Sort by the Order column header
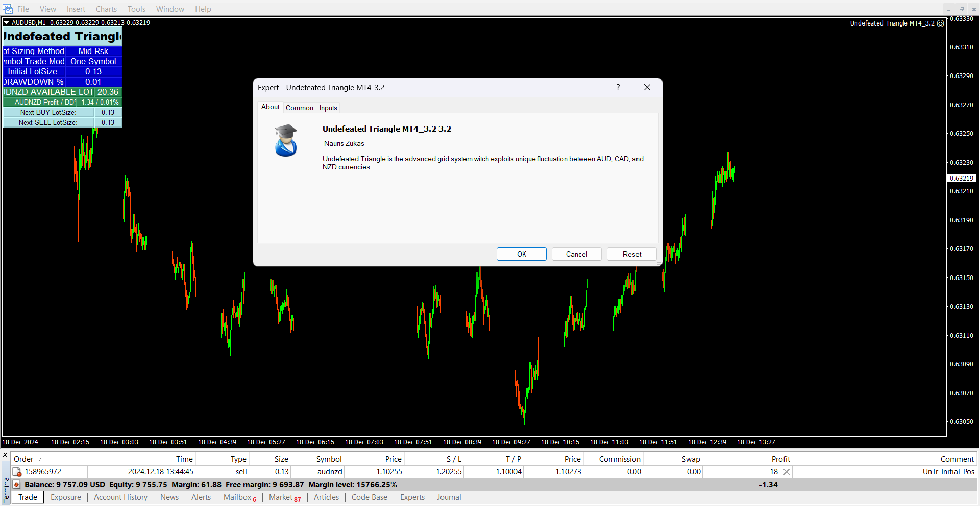 click(x=23, y=459)
